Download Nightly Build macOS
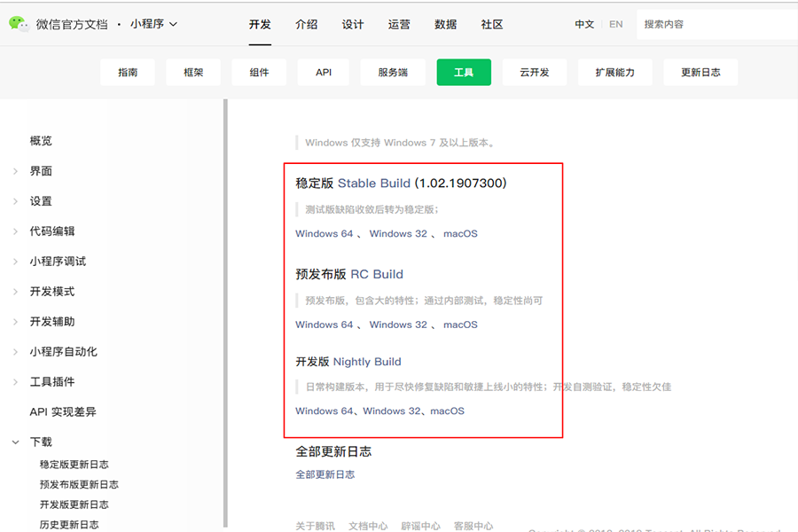The width and height of the screenshot is (798, 532). pyautogui.click(x=448, y=411)
